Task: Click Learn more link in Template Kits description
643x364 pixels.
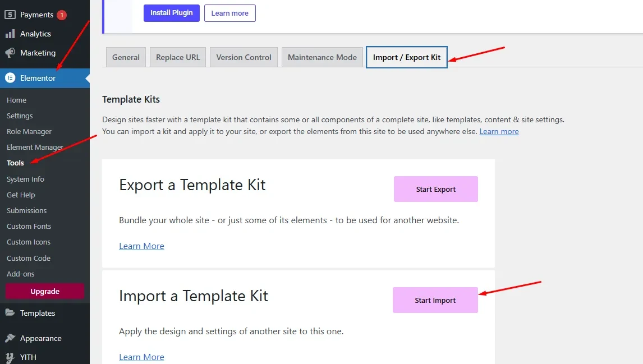Action: (499, 132)
